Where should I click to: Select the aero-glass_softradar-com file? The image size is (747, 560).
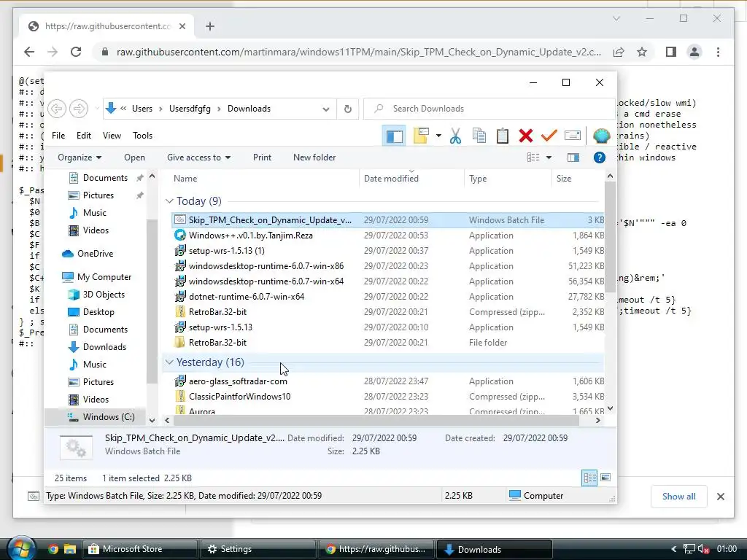(388, 381)
